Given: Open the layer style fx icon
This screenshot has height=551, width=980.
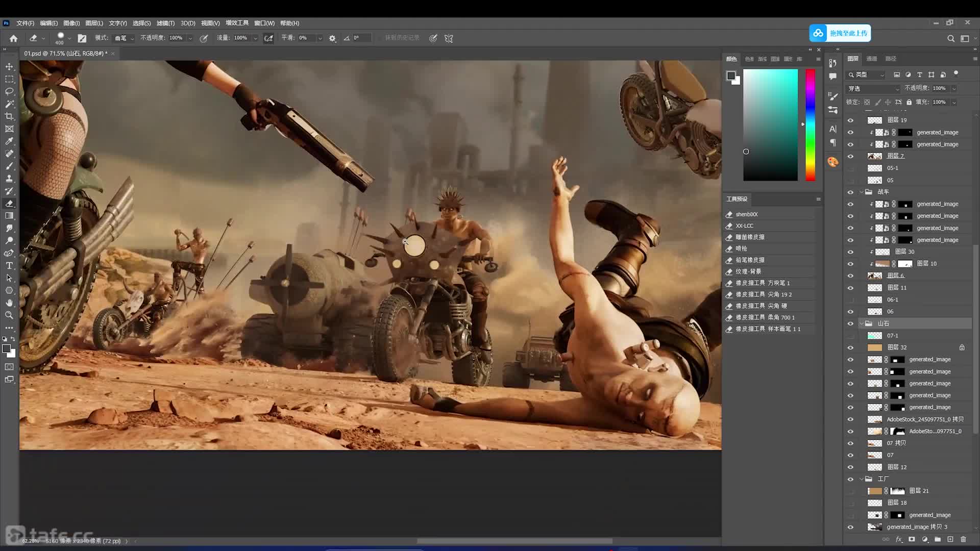Looking at the screenshot, I should pyautogui.click(x=899, y=539).
